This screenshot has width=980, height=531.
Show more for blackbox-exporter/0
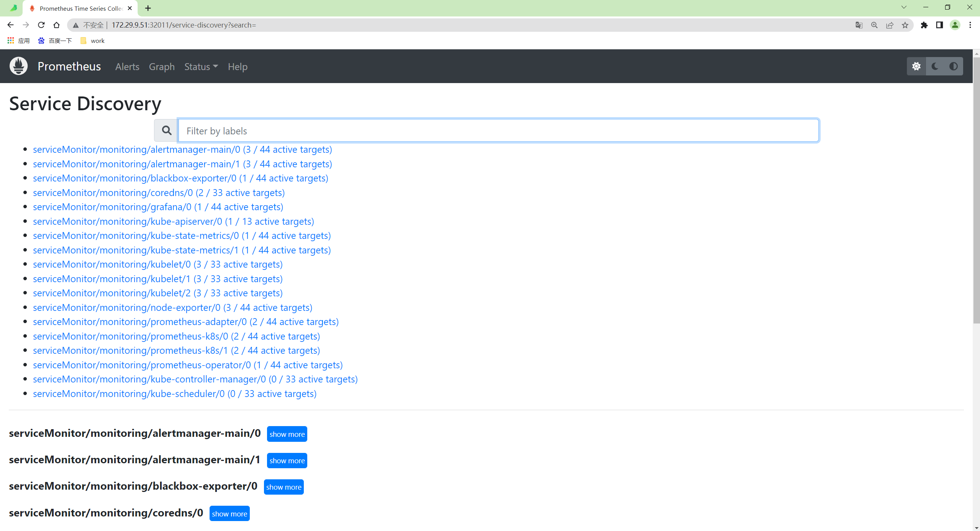[x=284, y=487]
